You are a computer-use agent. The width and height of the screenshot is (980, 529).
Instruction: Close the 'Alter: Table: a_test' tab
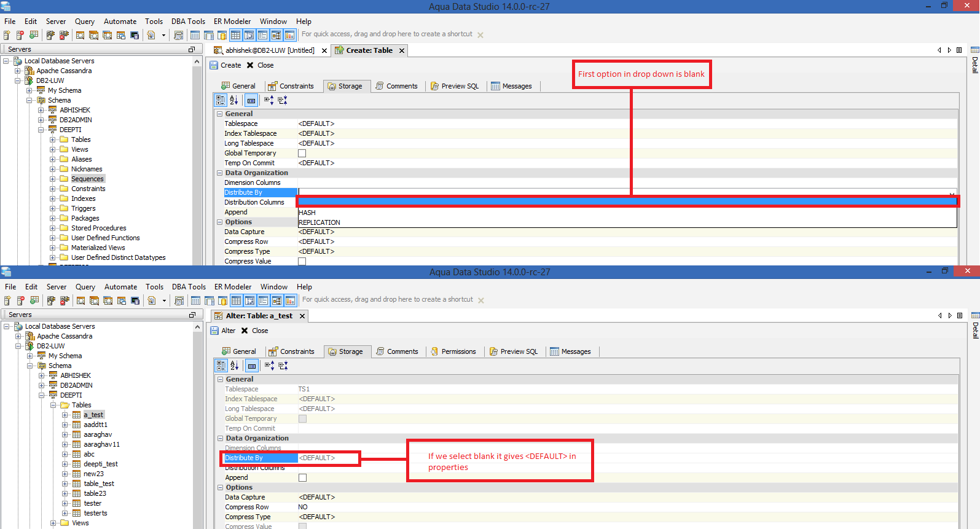pyautogui.click(x=302, y=316)
